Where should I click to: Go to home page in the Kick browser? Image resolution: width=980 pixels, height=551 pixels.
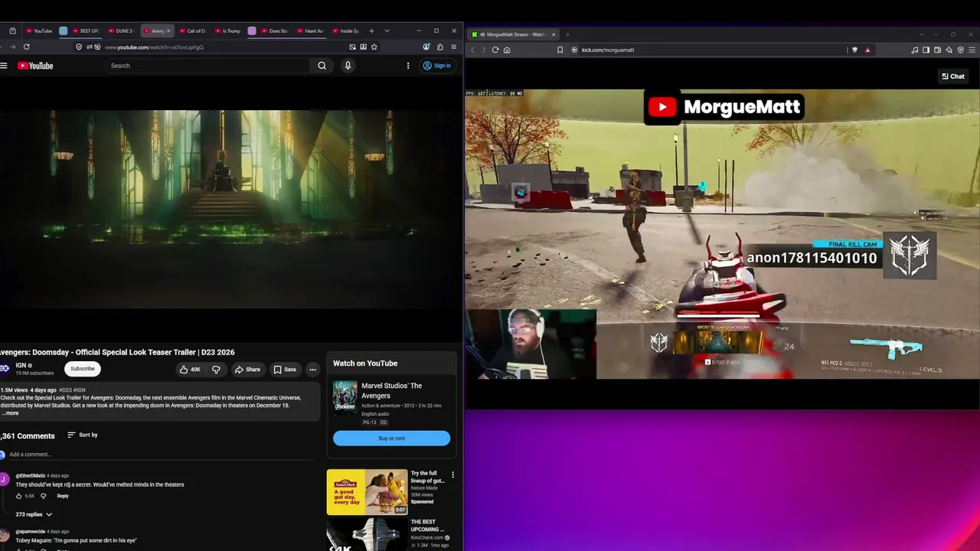pos(507,50)
